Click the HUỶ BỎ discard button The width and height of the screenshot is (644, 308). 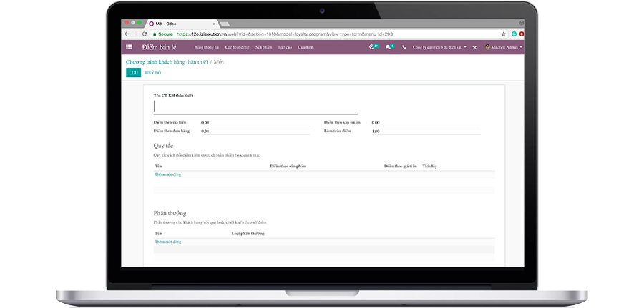(x=153, y=73)
